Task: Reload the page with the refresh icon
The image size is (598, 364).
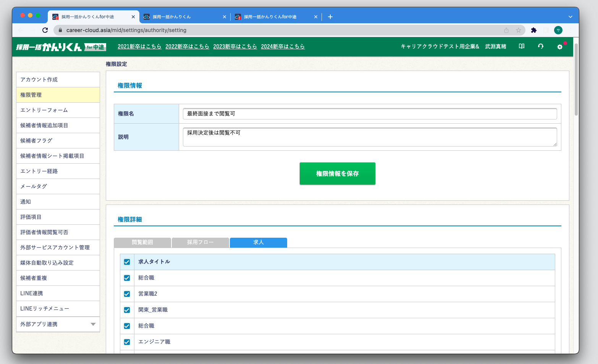Action: coord(45,30)
